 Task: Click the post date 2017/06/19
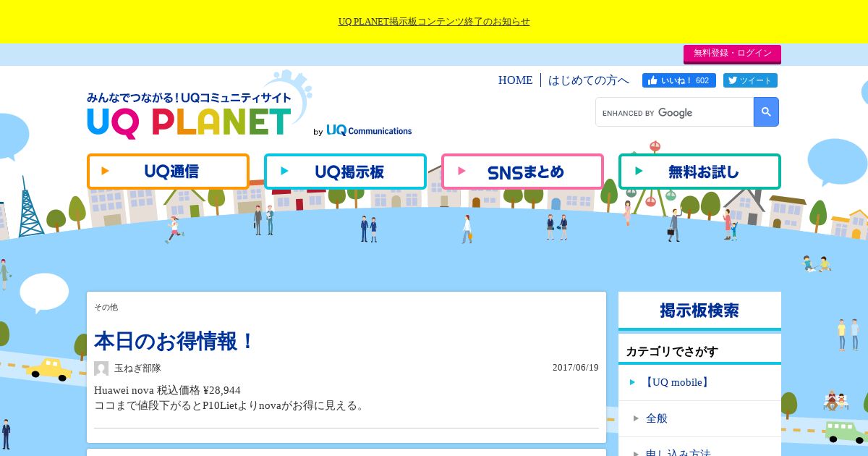point(576,368)
